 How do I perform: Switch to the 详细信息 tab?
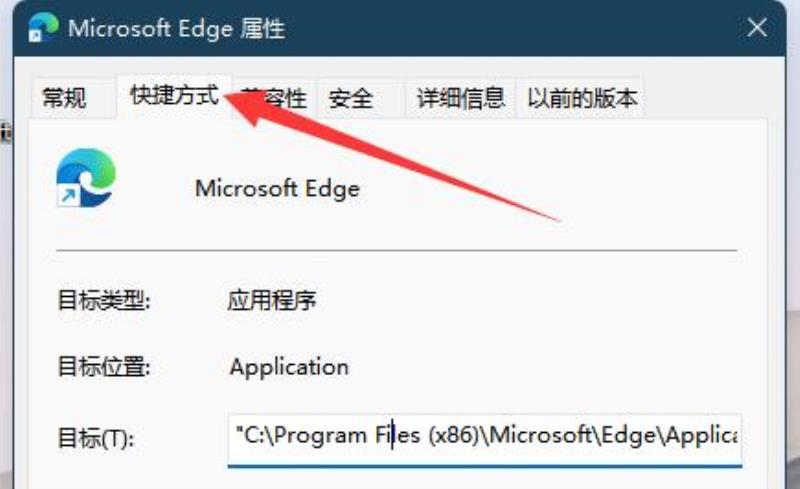(x=461, y=98)
